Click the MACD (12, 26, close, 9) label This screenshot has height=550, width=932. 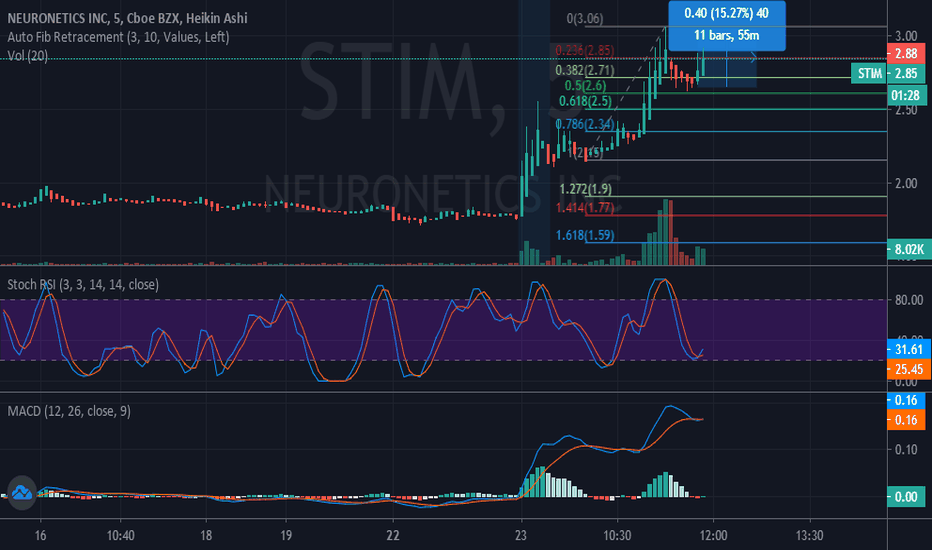point(69,411)
